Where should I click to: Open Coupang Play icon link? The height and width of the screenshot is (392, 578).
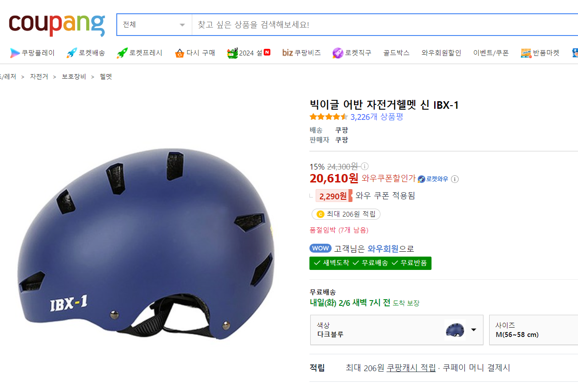tap(15, 53)
